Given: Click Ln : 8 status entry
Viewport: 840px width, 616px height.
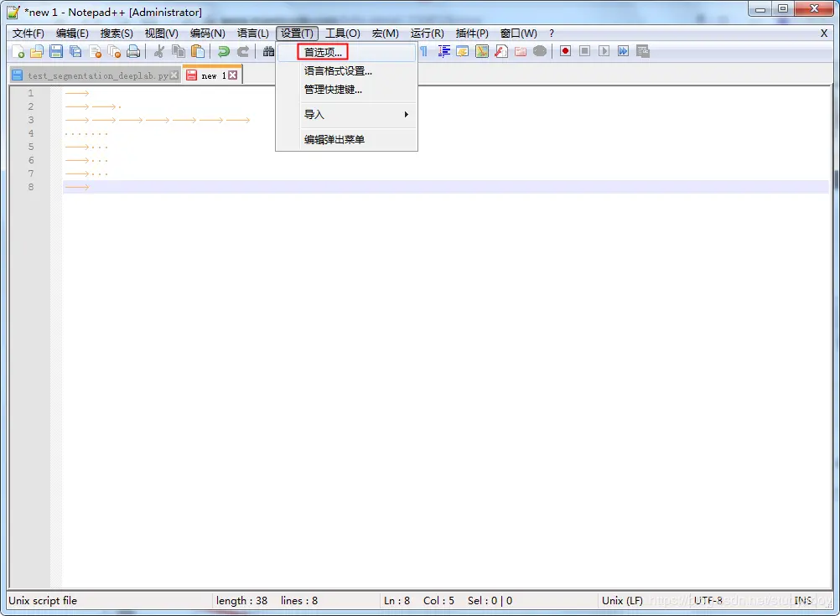Looking at the screenshot, I should pyautogui.click(x=397, y=600).
